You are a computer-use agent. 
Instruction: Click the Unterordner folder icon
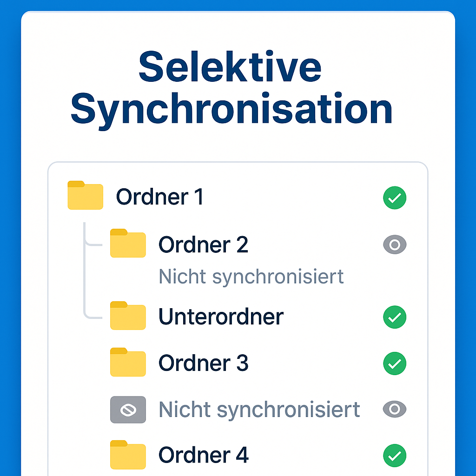click(x=128, y=316)
